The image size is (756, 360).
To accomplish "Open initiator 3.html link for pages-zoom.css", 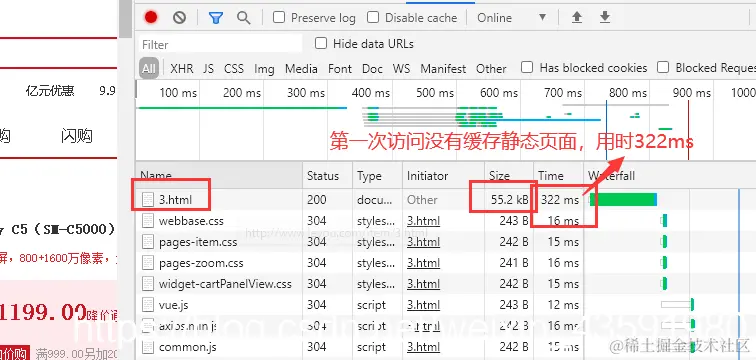I will point(423,263).
